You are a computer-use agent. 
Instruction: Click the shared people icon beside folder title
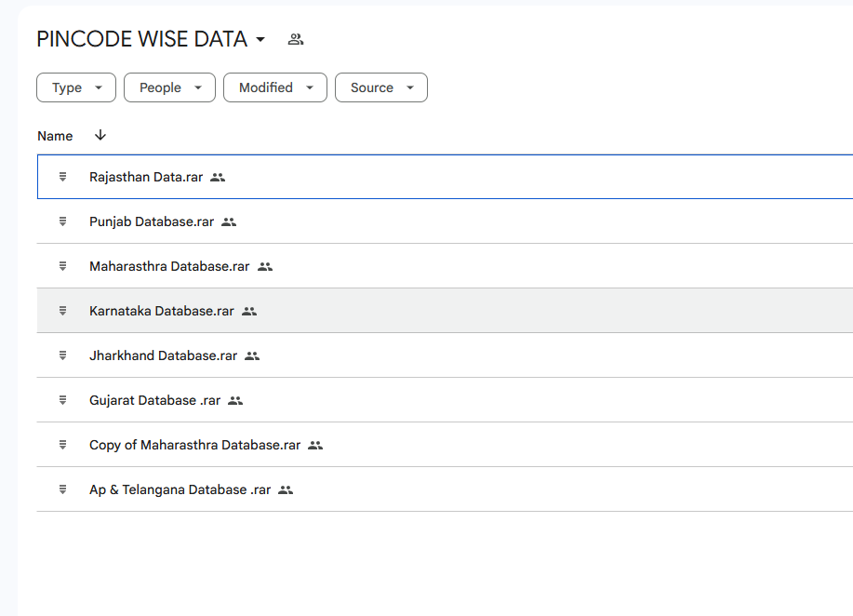296,39
